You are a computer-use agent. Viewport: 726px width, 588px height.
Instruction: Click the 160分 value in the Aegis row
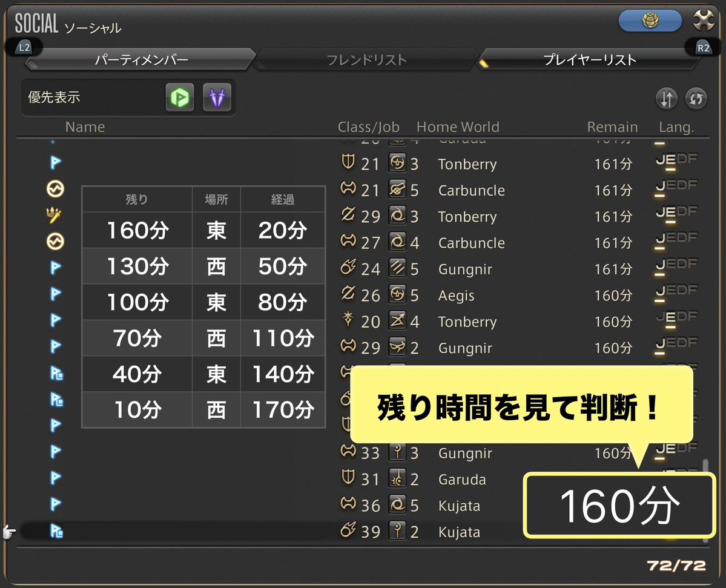pyautogui.click(x=613, y=296)
